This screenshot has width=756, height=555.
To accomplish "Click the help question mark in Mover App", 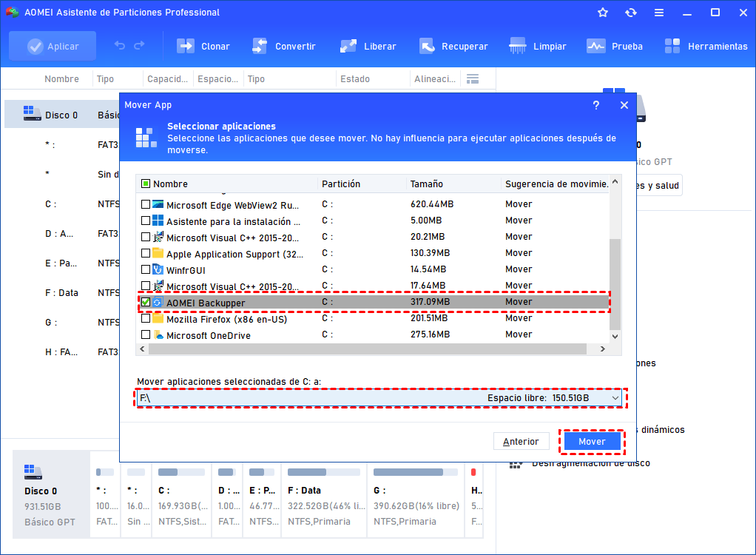I will pyautogui.click(x=596, y=105).
